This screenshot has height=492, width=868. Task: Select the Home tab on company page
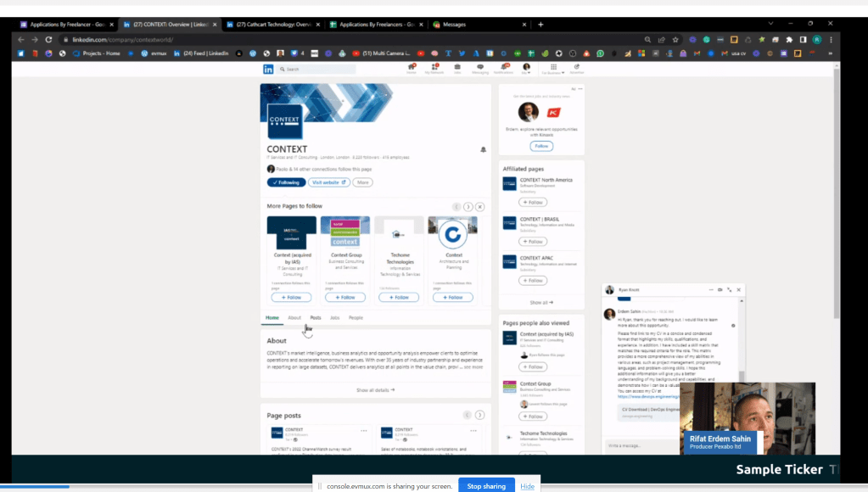pyautogui.click(x=272, y=317)
